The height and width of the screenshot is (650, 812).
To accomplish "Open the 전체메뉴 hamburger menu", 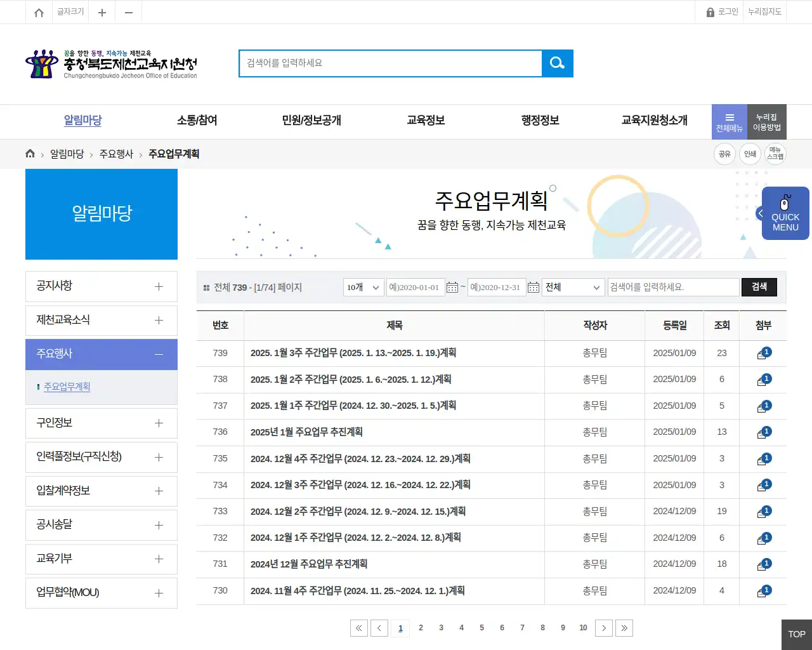I will click(730, 122).
